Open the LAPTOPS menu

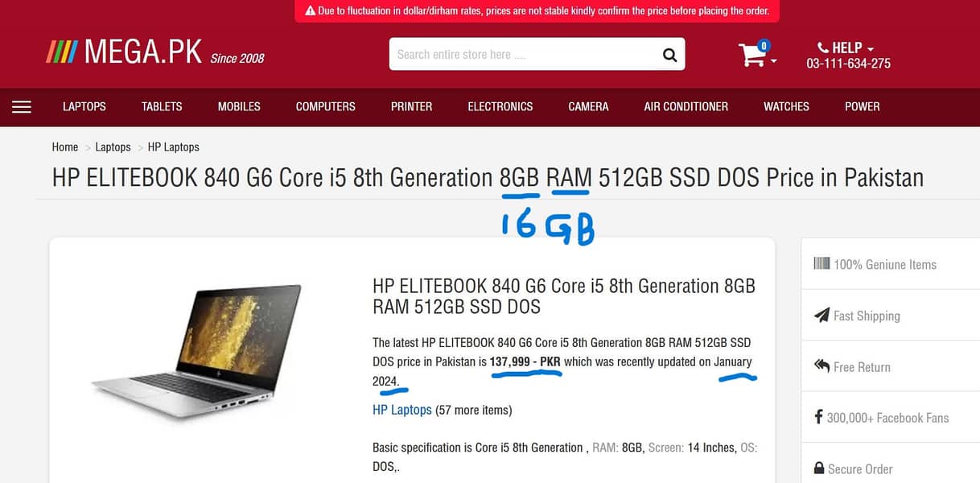84,106
